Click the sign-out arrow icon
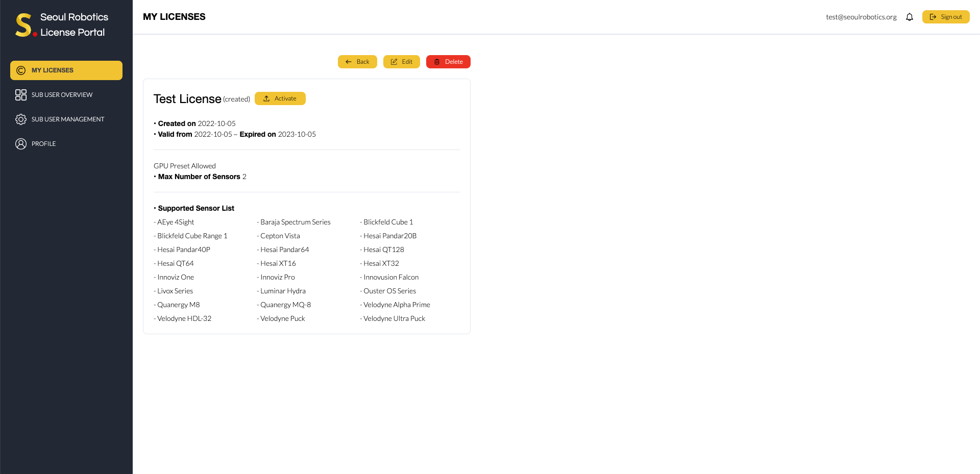This screenshot has height=474, width=980. click(x=933, y=16)
